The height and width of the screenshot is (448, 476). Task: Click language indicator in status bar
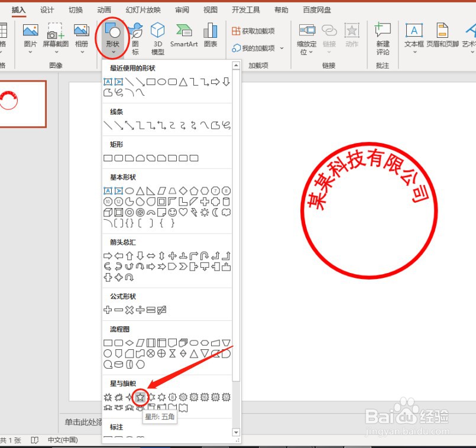(63, 440)
